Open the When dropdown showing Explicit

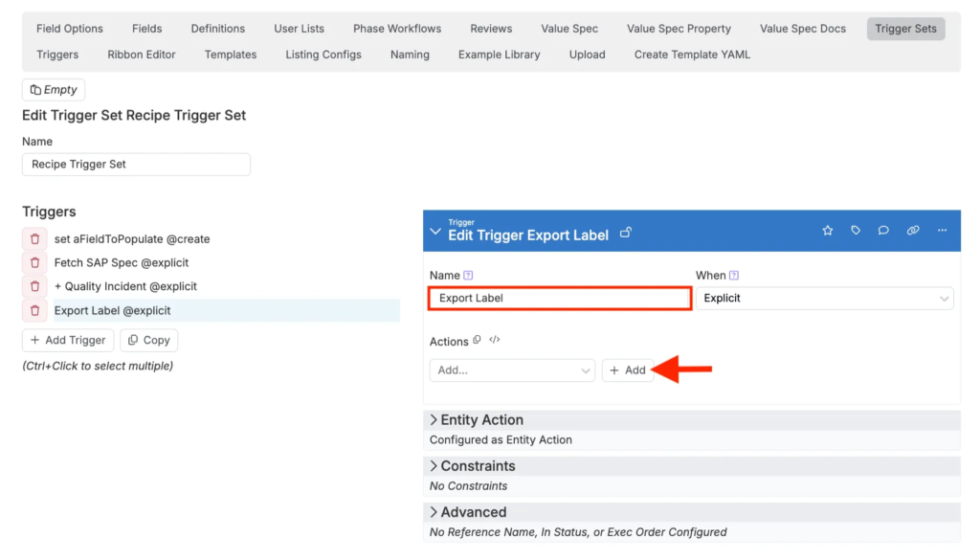[x=824, y=299]
